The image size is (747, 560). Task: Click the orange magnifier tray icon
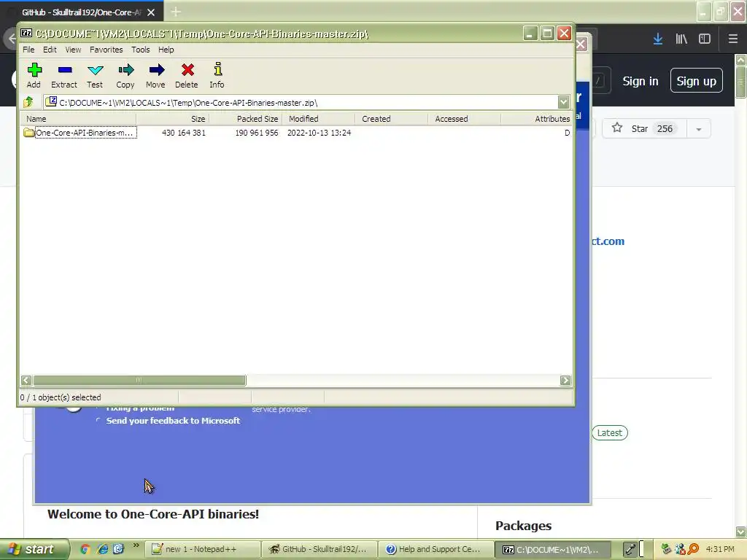[693, 549]
